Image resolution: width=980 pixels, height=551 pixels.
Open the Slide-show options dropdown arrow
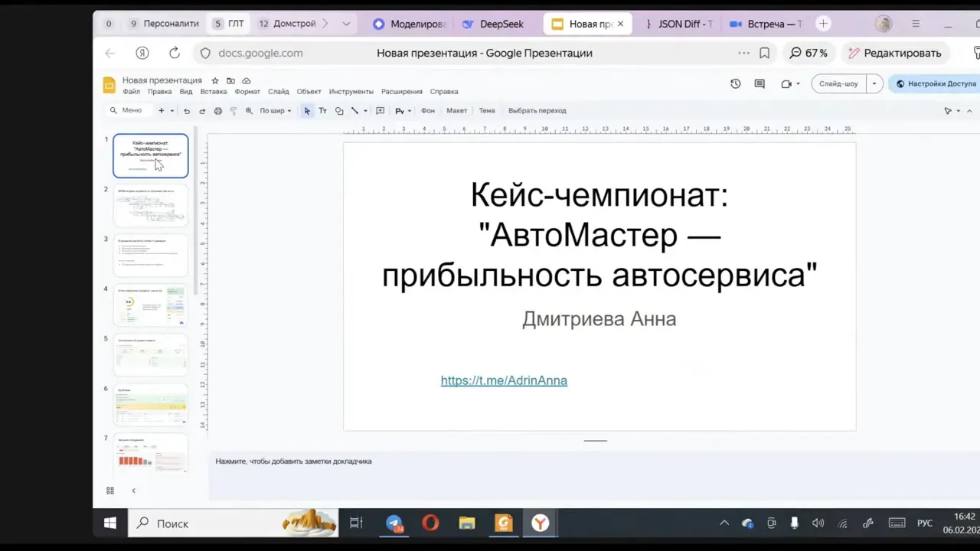tap(874, 83)
